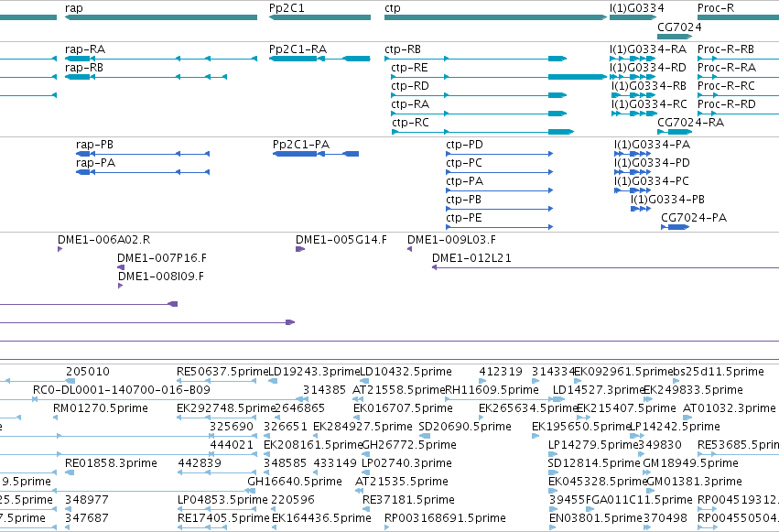Click protein ctp-PE label

click(x=464, y=218)
